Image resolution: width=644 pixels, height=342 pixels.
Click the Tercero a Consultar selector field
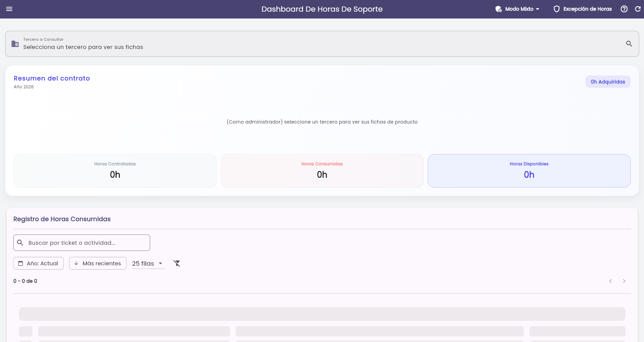click(322, 44)
